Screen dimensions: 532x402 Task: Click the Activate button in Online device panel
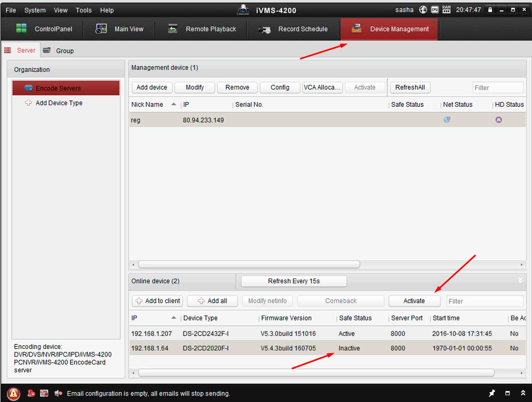coord(414,301)
